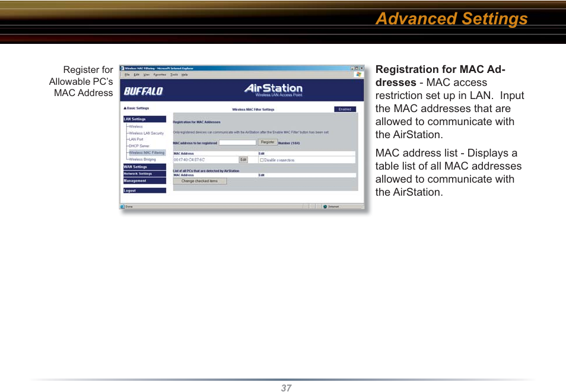Image resolution: width=566 pixels, height=392 pixels.
Task: Click the Register button
Action: [x=268, y=142]
